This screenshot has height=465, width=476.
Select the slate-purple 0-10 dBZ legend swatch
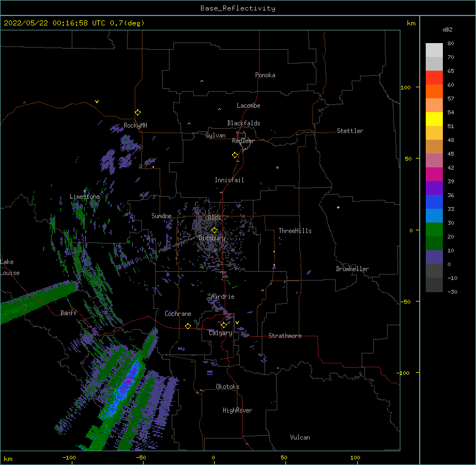click(x=434, y=257)
